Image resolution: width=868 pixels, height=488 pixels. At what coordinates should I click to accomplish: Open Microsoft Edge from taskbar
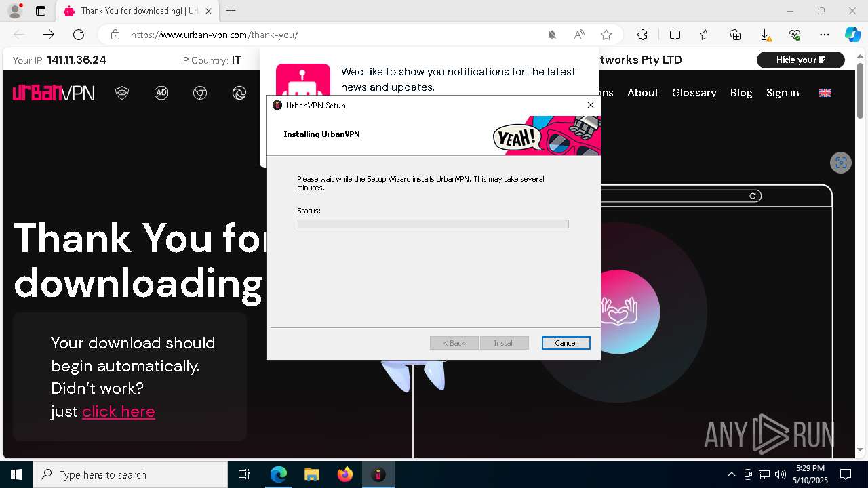click(279, 474)
